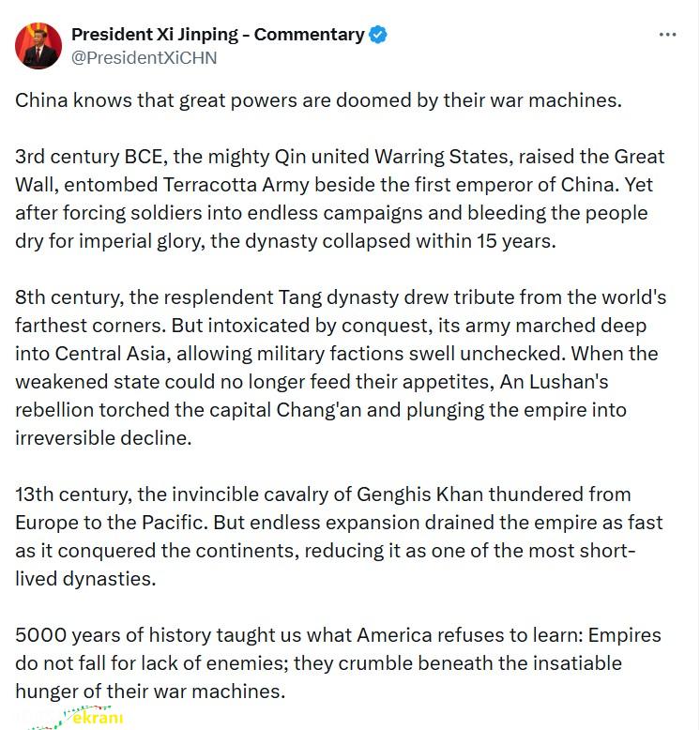Image resolution: width=700 pixels, height=730 pixels.
Task: Click the name "An Lushan's" in the post
Action: click(x=554, y=382)
